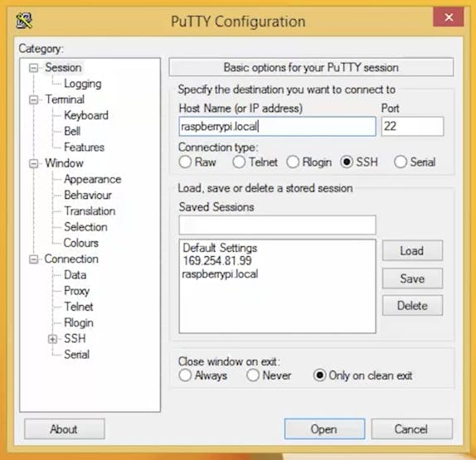Open the Colours settings category
This screenshot has width=476, height=460.
pos(81,243)
